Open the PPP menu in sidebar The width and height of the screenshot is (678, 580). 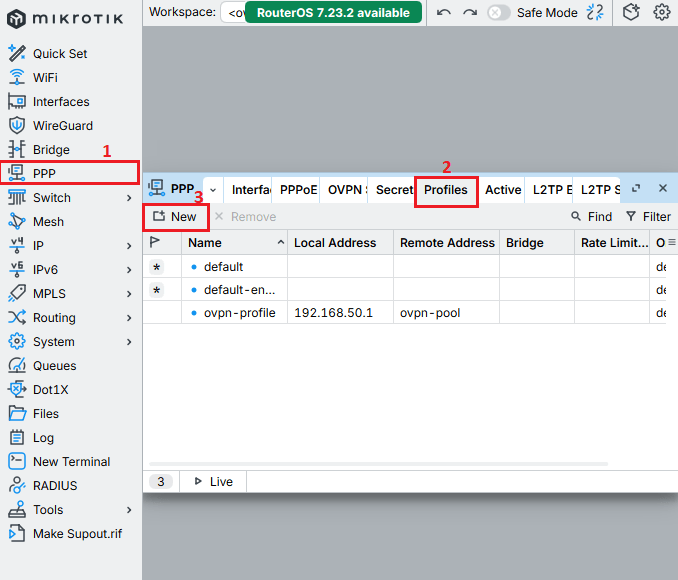coord(70,173)
